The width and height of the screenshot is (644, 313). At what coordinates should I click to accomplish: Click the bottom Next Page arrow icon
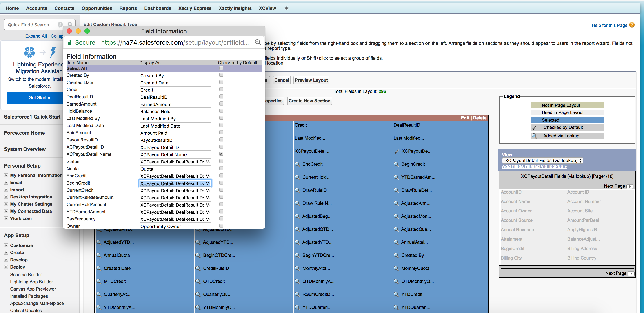click(x=631, y=273)
